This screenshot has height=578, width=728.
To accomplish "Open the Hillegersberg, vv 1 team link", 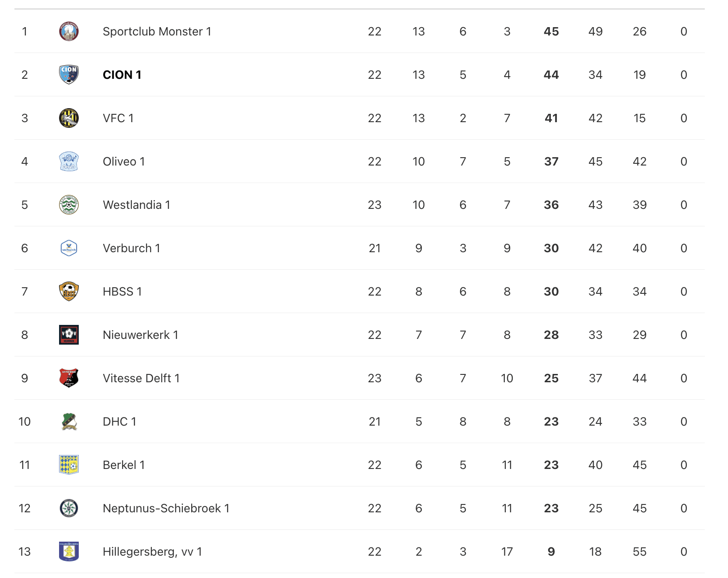I will [152, 552].
